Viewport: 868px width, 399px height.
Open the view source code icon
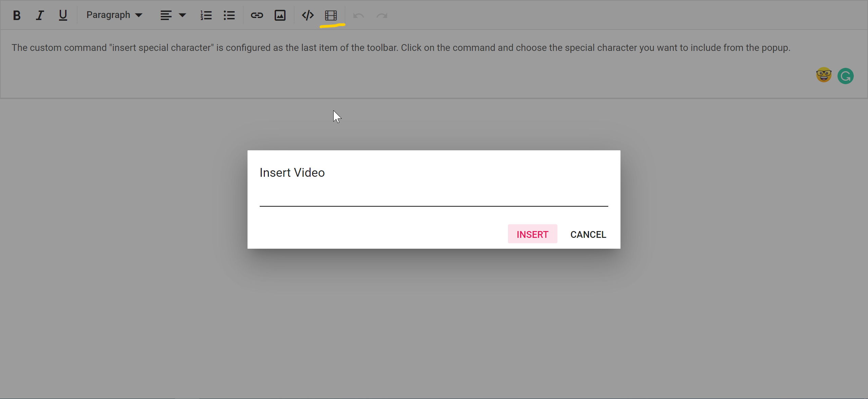pos(308,15)
